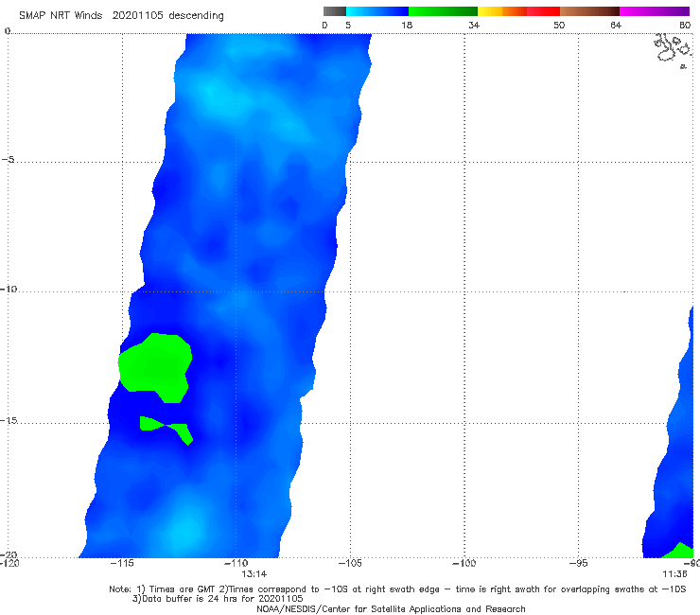This screenshot has width=700, height=615.
Task: Click the note '3)Data buffer is 24 hrs for 20201105'
Action: (x=218, y=599)
